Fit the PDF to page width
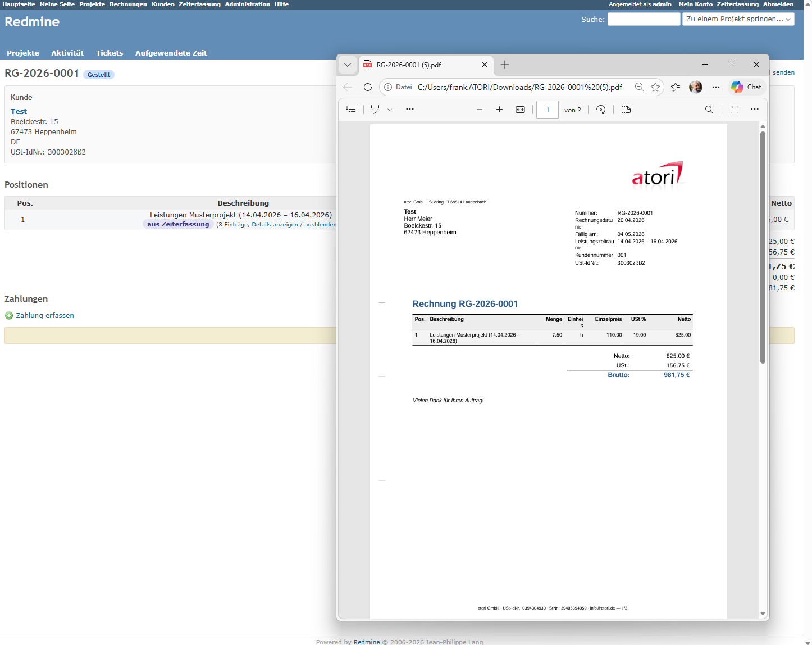The image size is (812, 645). (519, 110)
